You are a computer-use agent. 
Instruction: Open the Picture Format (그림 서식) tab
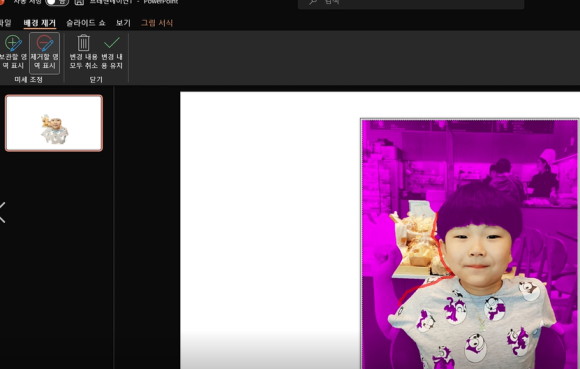click(157, 23)
